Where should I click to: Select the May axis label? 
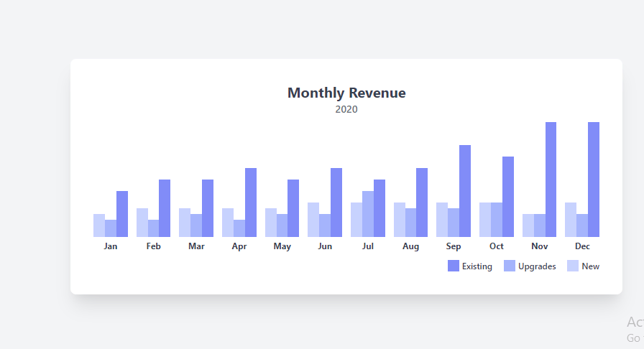click(282, 246)
